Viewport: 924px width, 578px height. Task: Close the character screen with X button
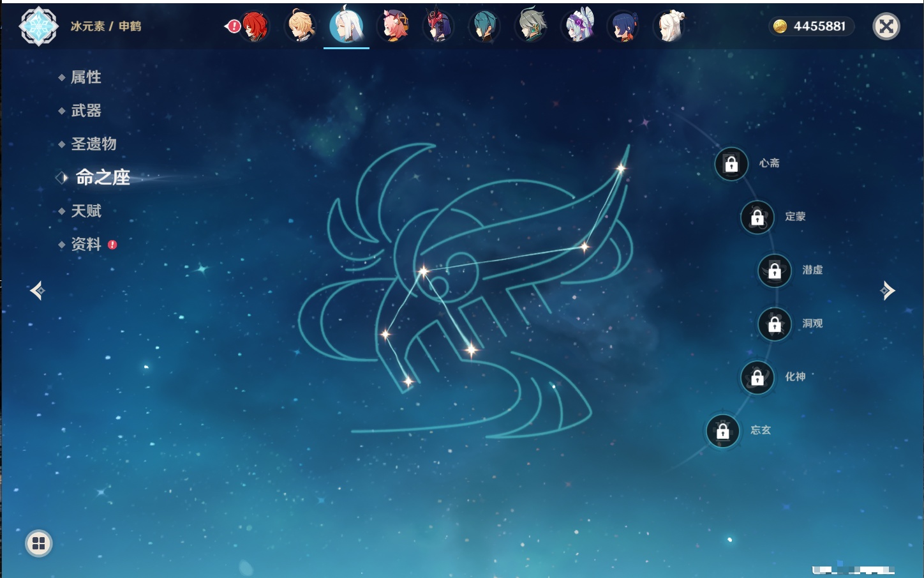pos(886,26)
